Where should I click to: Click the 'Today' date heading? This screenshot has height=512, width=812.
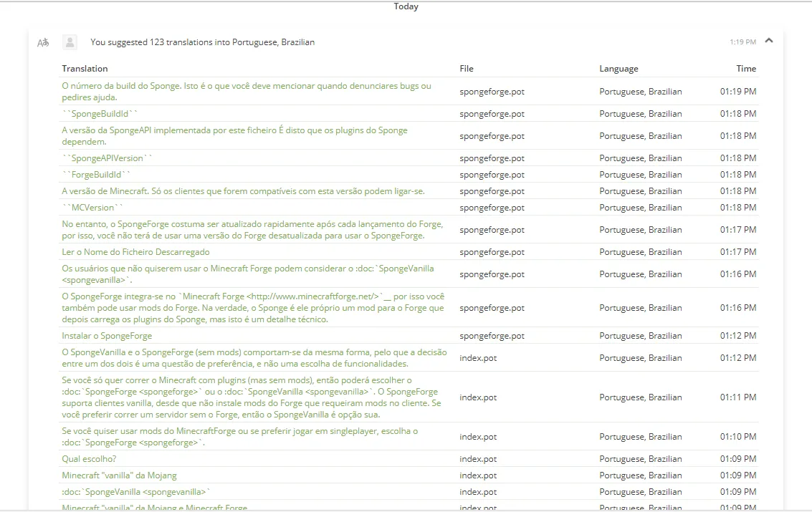pyautogui.click(x=406, y=6)
